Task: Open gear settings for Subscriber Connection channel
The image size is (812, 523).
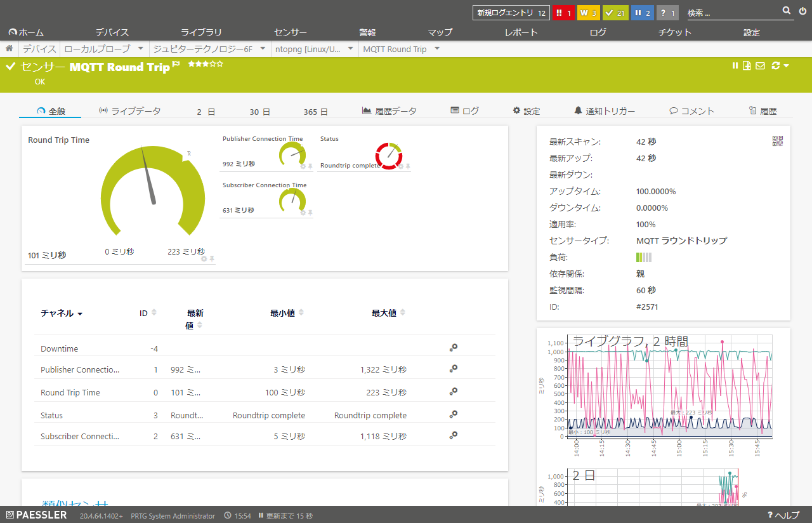Action: pyautogui.click(x=454, y=435)
